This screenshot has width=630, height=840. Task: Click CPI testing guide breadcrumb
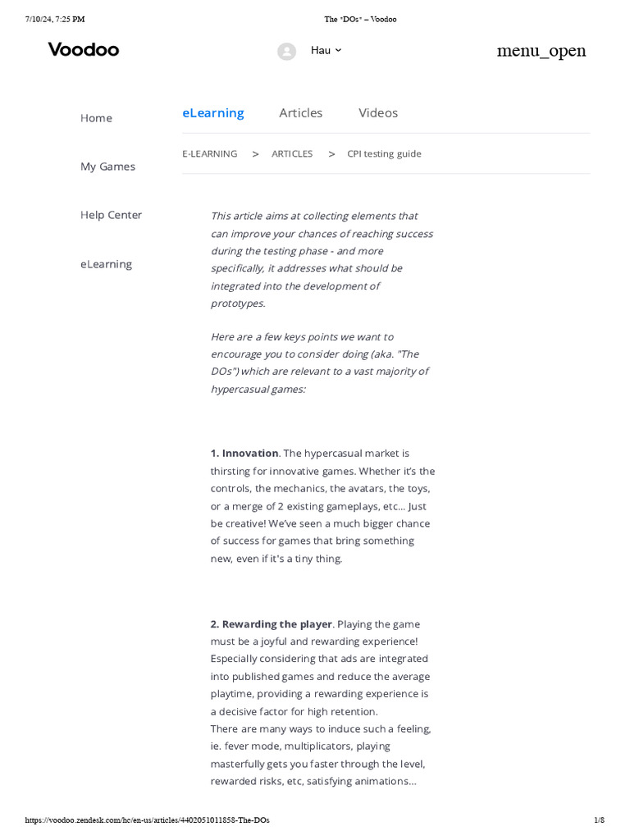tap(384, 154)
